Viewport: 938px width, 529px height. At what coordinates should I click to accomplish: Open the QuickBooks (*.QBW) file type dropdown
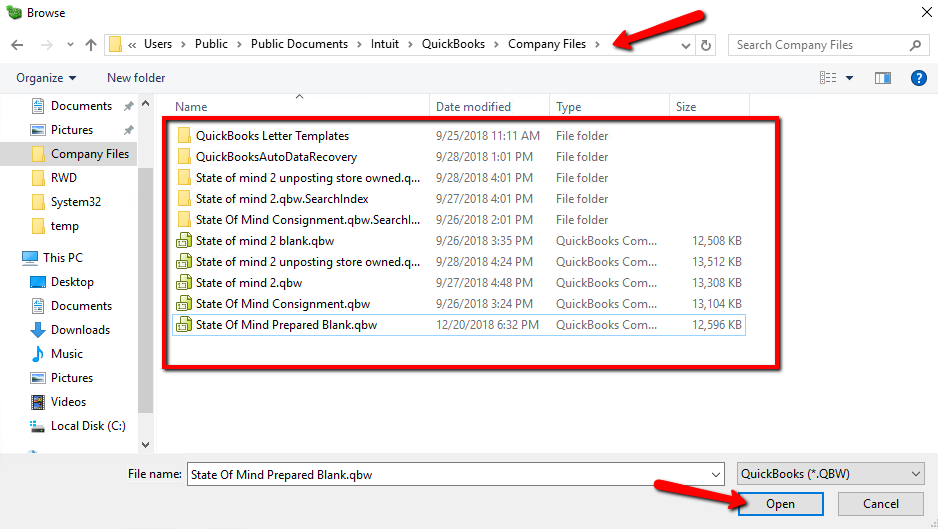click(830, 474)
